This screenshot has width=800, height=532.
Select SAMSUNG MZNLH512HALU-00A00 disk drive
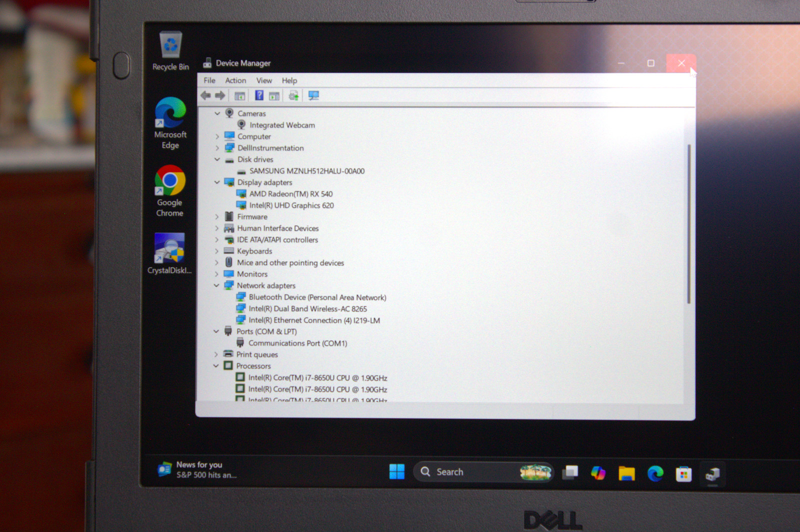pyautogui.click(x=307, y=171)
